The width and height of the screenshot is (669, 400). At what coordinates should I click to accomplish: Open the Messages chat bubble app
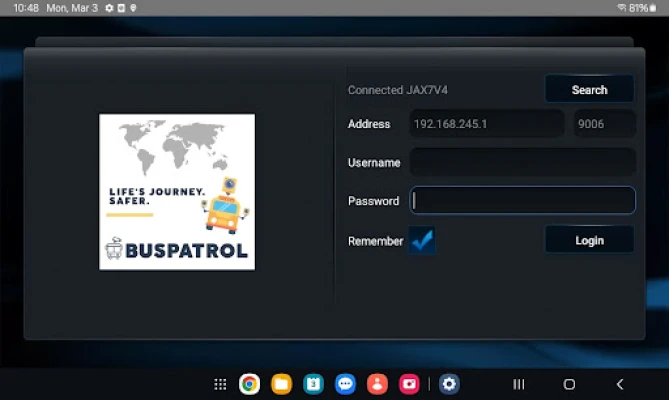(346, 384)
